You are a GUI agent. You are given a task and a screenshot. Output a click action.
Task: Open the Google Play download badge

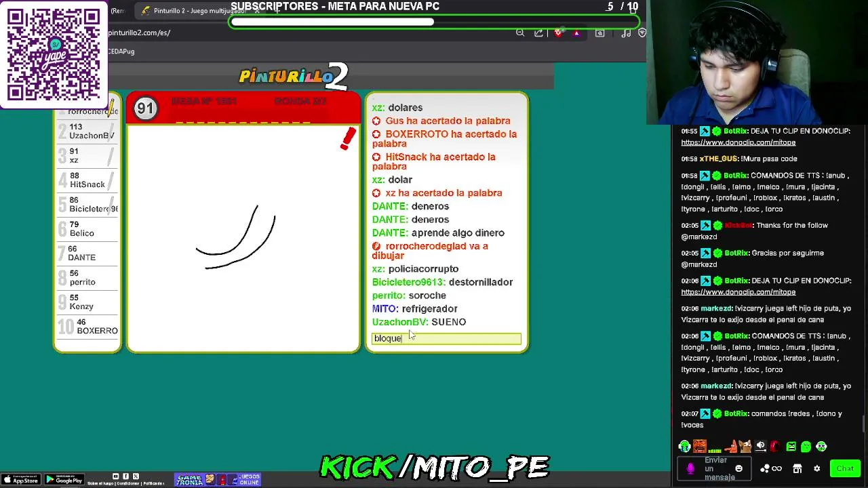(64, 480)
